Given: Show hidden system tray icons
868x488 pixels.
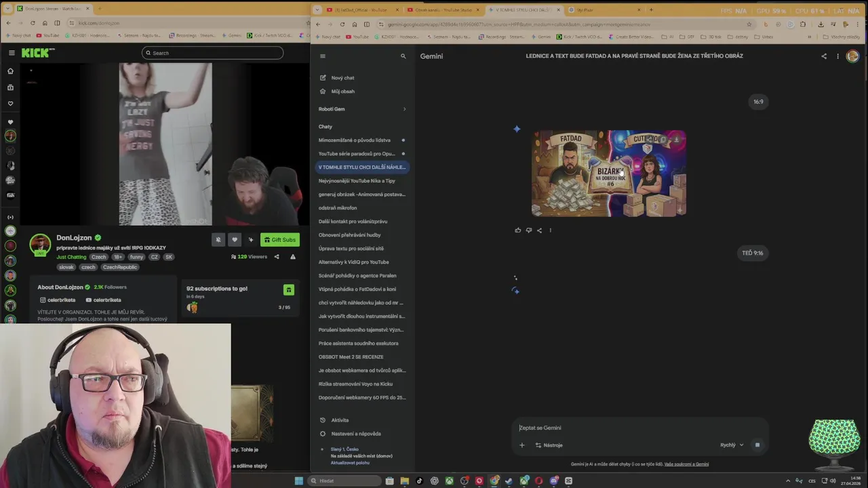Looking at the screenshot, I should (787, 481).
